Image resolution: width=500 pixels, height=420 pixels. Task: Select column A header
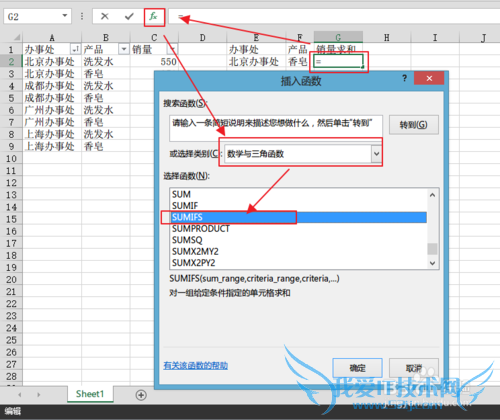click(52, 38)
